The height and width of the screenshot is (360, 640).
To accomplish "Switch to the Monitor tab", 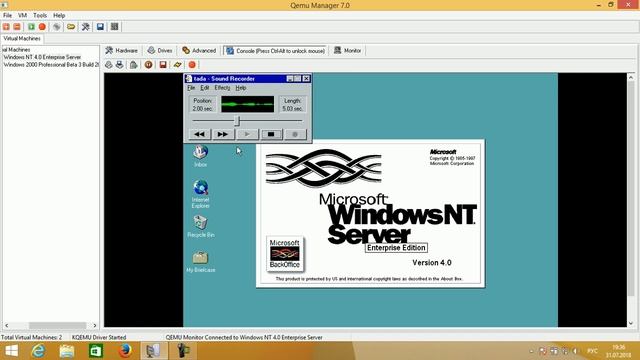I will [x=348, y=51].
